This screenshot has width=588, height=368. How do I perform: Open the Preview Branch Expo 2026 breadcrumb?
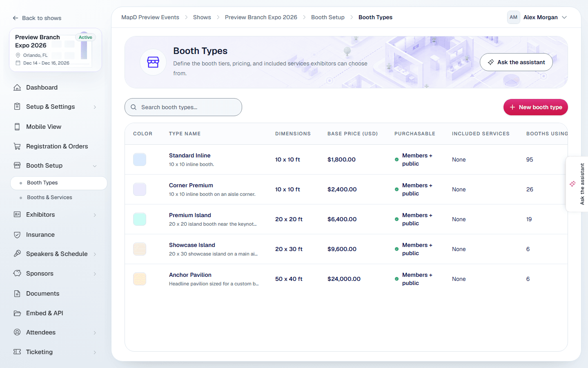[x=261, y=17]
